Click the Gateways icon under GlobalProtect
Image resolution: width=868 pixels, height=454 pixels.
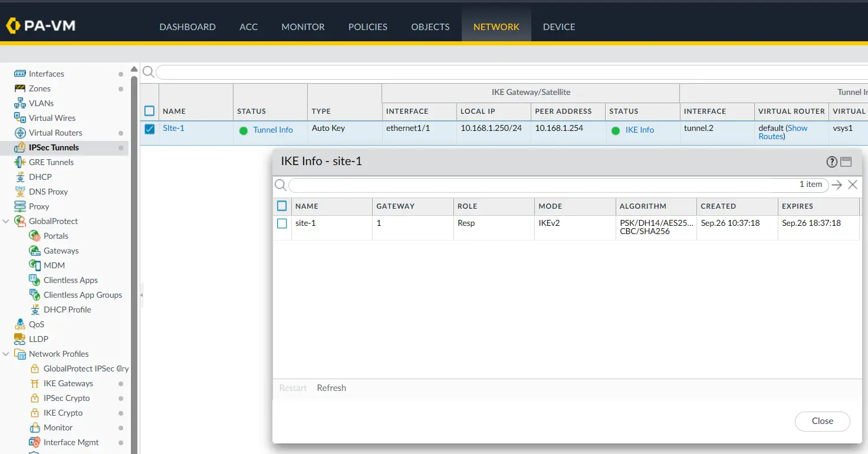click(x=35, y=251)
